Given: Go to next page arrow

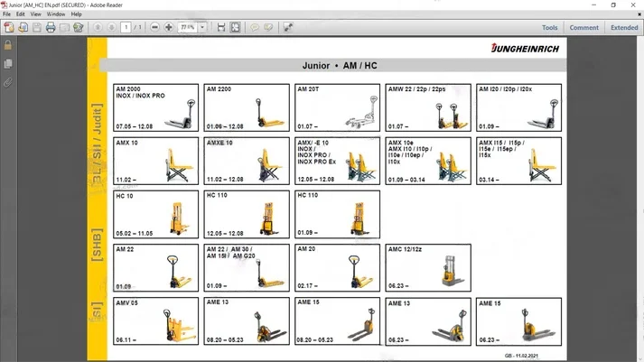Looking at the screenshot, I should (x=111, y=27).
